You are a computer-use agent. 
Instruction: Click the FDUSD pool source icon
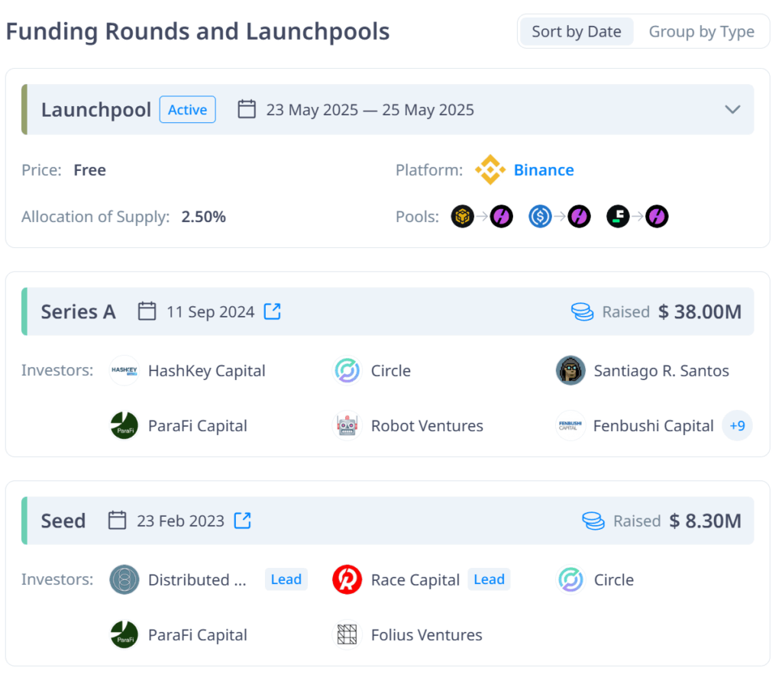pos(618,216)
